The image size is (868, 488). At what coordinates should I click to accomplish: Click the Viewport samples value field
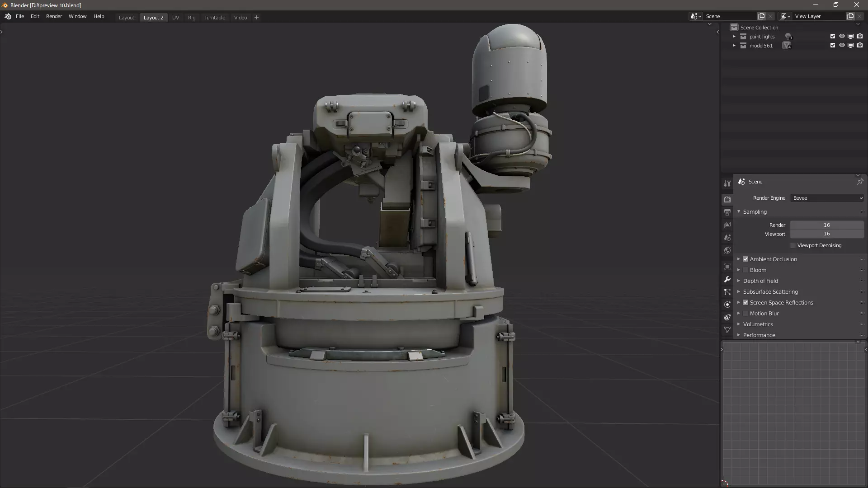pyautogui.click(x=827, y=234)
